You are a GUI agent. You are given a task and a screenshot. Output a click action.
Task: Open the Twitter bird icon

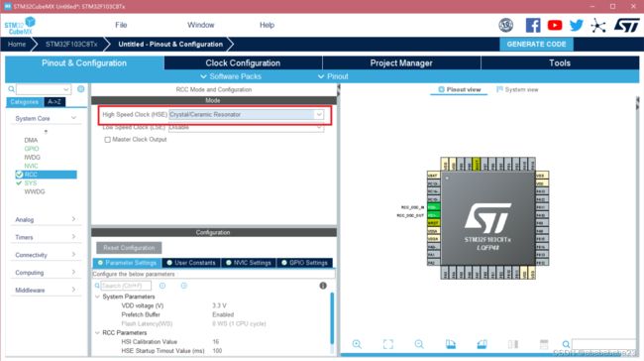tap(577, 25)
